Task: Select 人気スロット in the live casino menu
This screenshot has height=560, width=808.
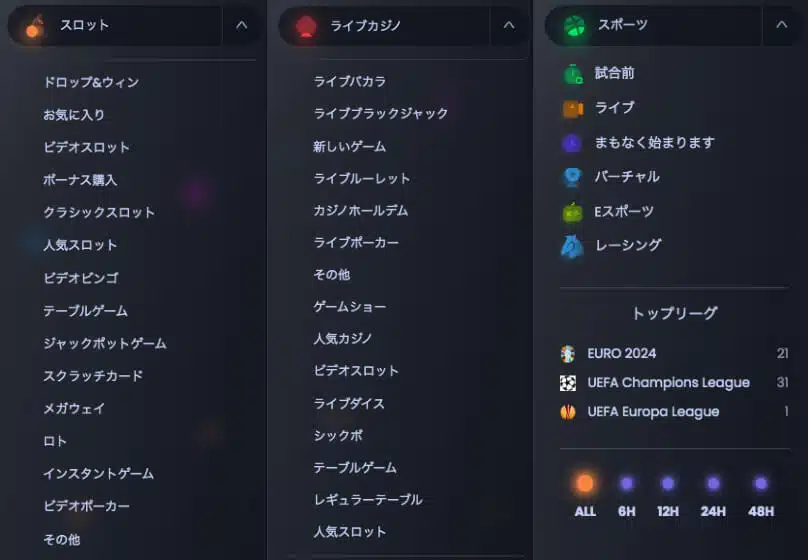Action: (x=350, y=532)
